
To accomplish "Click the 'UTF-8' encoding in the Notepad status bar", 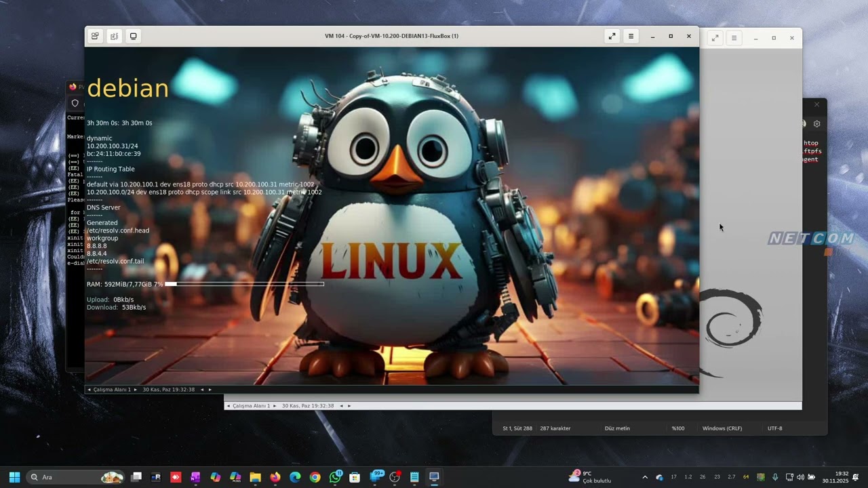I will click(775, 428).
